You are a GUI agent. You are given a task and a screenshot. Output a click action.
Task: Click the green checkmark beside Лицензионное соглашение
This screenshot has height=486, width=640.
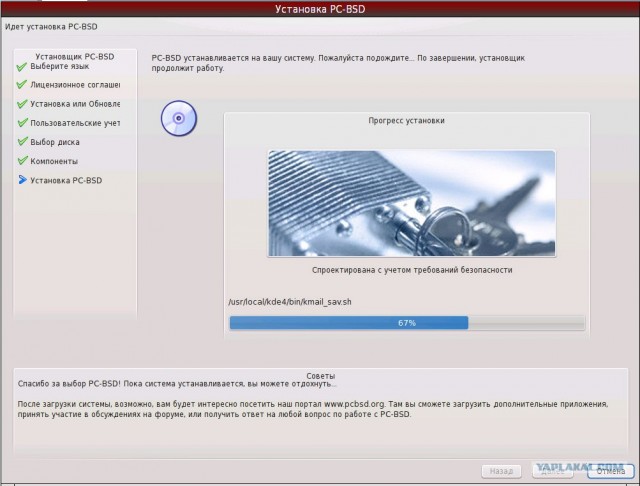[x=22, y=85]
